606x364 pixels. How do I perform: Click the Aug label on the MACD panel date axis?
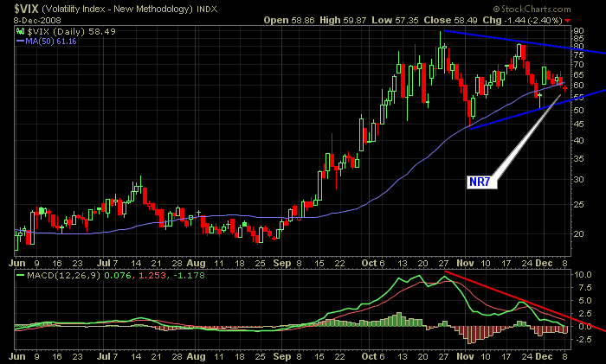(x=196, y=357)
